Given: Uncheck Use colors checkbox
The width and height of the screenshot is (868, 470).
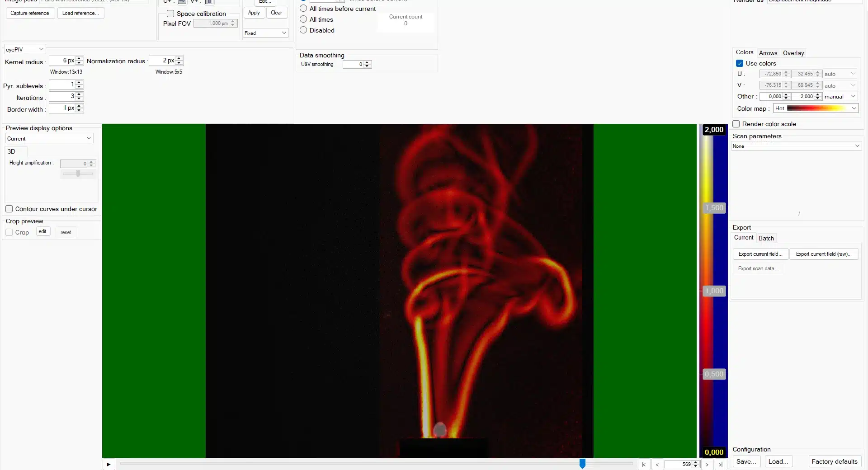Looking at the screenshot, I should [740, 63].
